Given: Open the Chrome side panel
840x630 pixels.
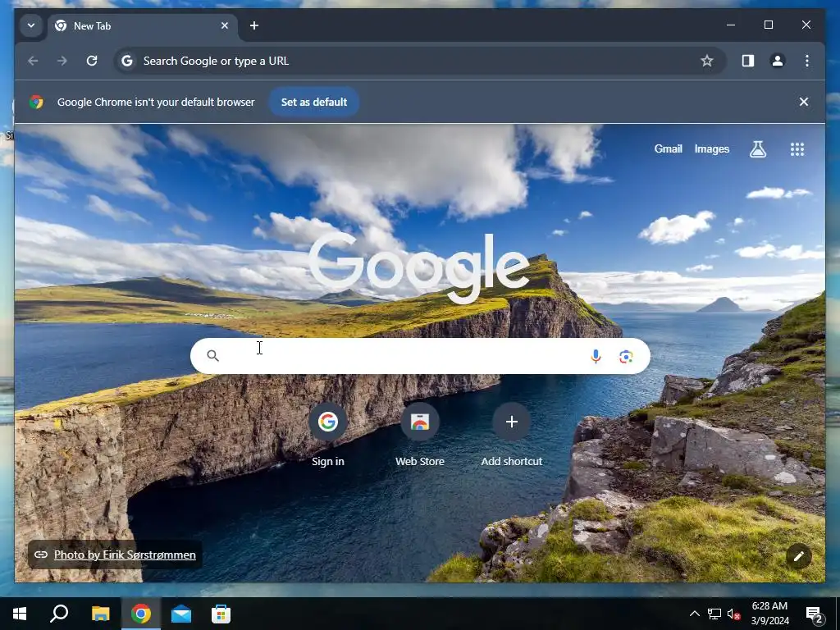Looking at the screenshot, I should (748, 61).
